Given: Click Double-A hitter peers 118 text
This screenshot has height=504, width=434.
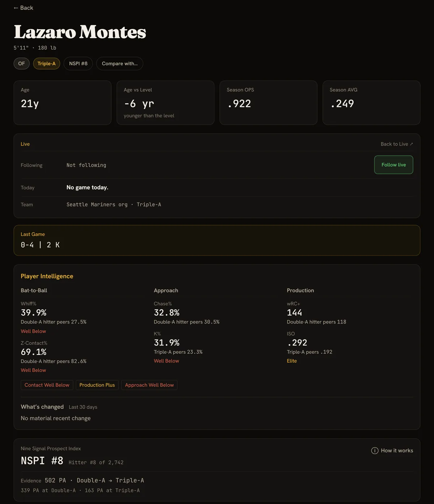Looking at the screenshot, I should click(x=316, y=322).
